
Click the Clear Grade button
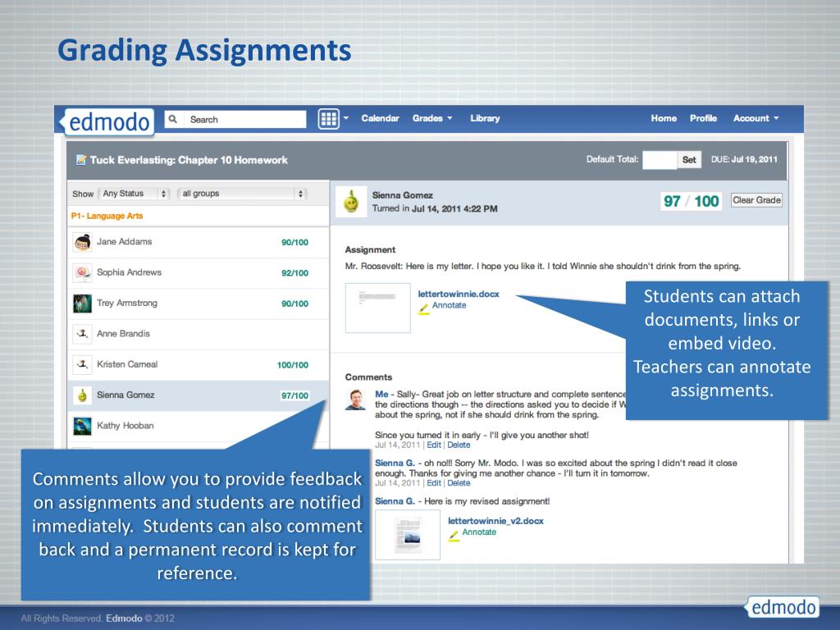click(x=756, y=200)
